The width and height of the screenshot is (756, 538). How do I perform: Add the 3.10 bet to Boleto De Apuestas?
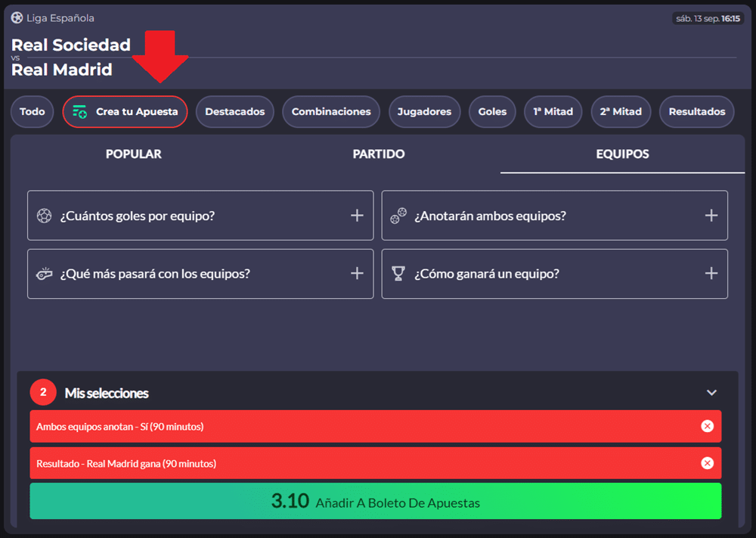tap(376, 502)
